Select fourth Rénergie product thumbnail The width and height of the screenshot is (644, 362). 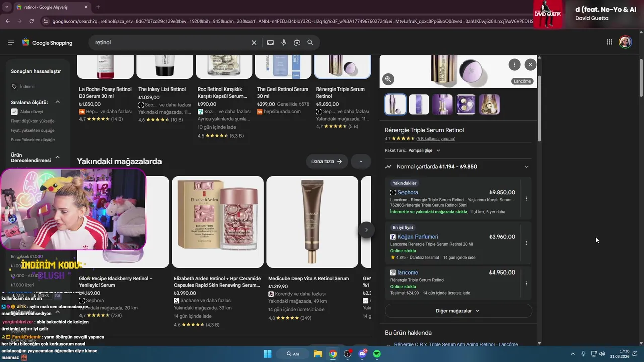coord(466,104)
